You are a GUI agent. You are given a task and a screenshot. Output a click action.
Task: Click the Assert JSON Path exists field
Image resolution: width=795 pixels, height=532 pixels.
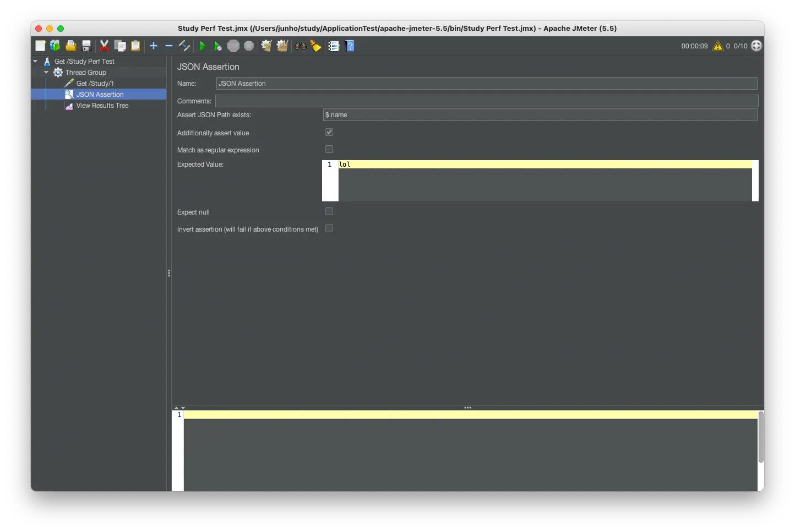tap(540, 115)
